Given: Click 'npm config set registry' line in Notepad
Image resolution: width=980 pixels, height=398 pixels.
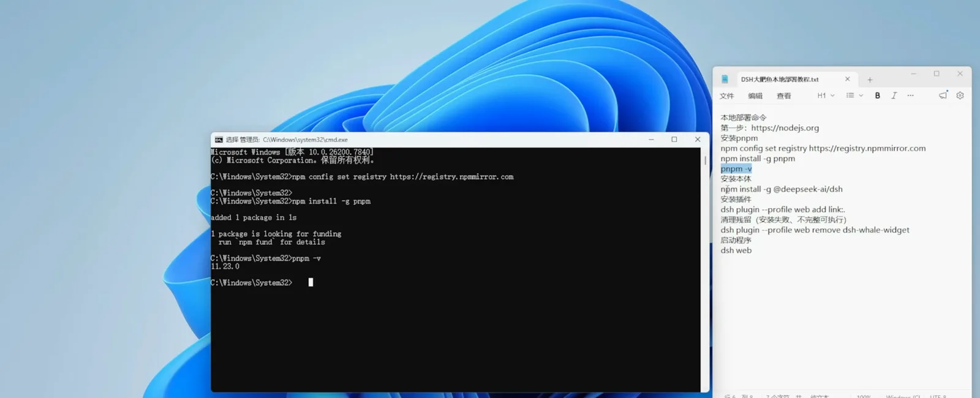Looking at the screenshot, I should (823, 148).
